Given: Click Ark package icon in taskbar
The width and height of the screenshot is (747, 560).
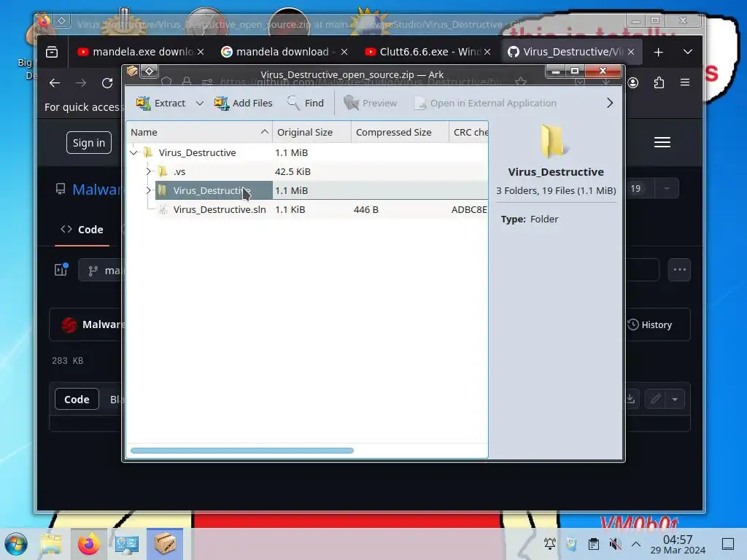Looking at the screenshot, I should pyautogui.click(x=164, y=544).
